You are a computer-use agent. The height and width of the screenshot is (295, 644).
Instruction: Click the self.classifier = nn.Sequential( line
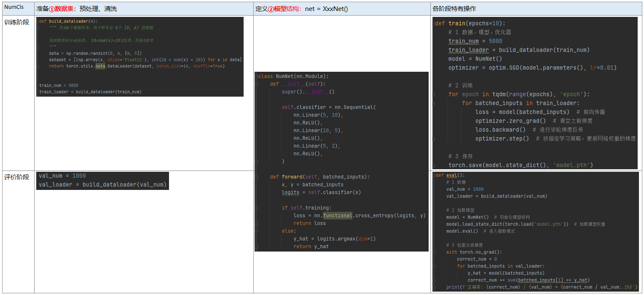click(329, 107)
